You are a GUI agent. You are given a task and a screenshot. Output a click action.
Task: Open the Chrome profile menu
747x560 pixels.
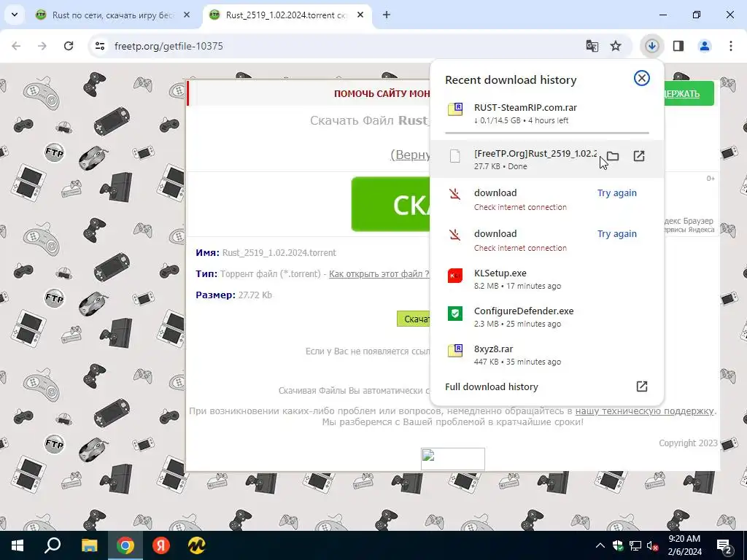pyautogui.click(x=705, y=46)
